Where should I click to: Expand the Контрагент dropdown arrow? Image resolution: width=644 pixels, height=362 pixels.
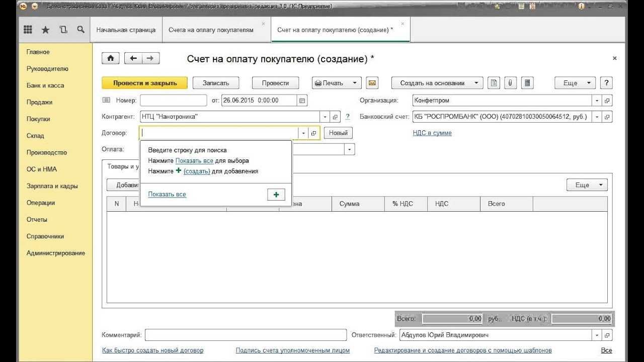tap(325, 117)
